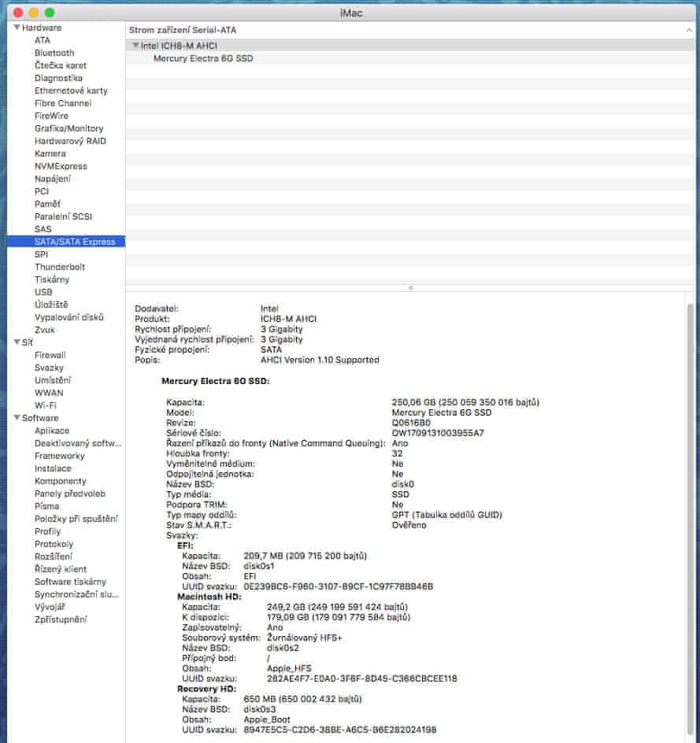Open Čtečka karet section
This screenshot has width=700, height=743.
pyautogui.click(x=60, y=65)
